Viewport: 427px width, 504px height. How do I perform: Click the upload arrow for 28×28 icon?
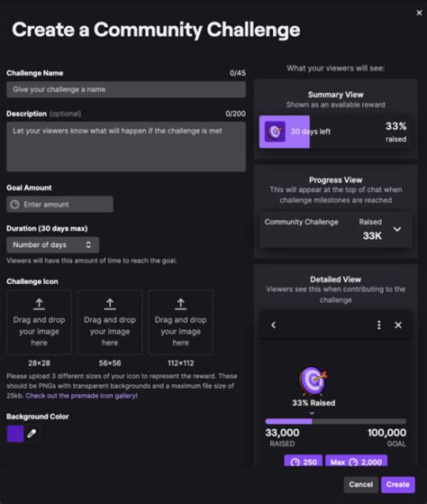click(x=39, y=304)
